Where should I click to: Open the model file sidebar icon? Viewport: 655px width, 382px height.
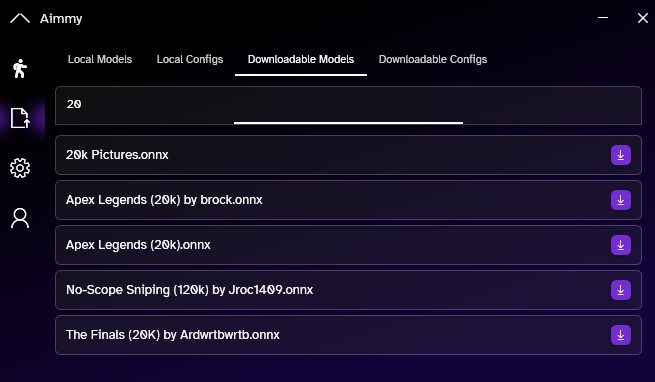click(20, 118)
